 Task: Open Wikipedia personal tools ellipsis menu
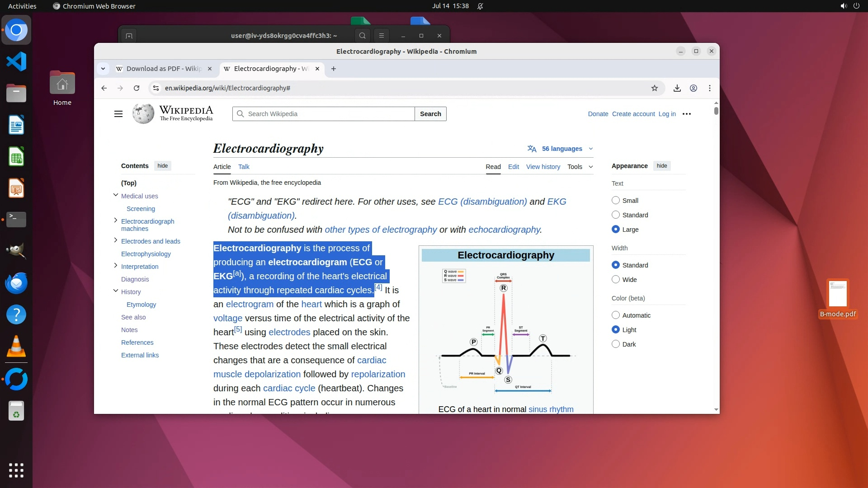[x=686, y=114]
